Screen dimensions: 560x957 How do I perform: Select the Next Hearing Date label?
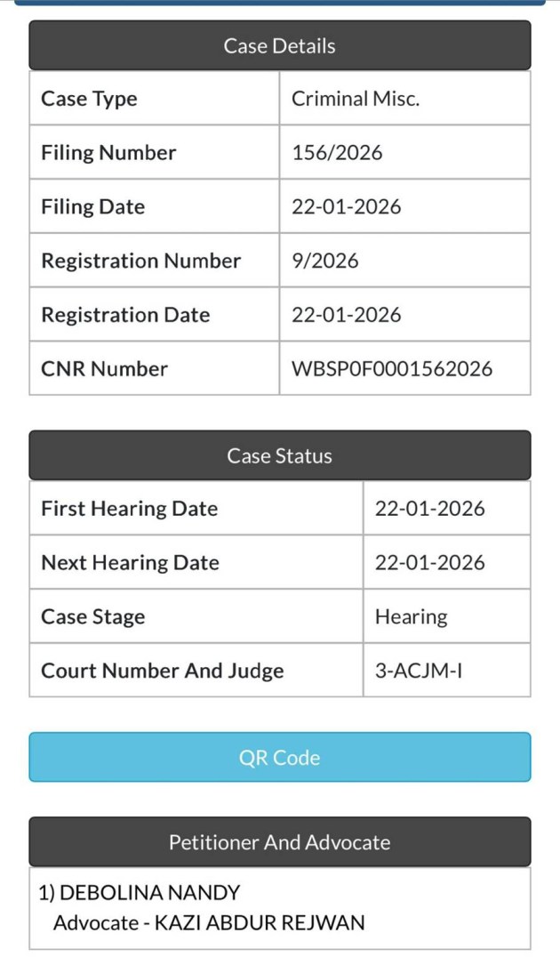pyautogui.click(x=130, y=563)
